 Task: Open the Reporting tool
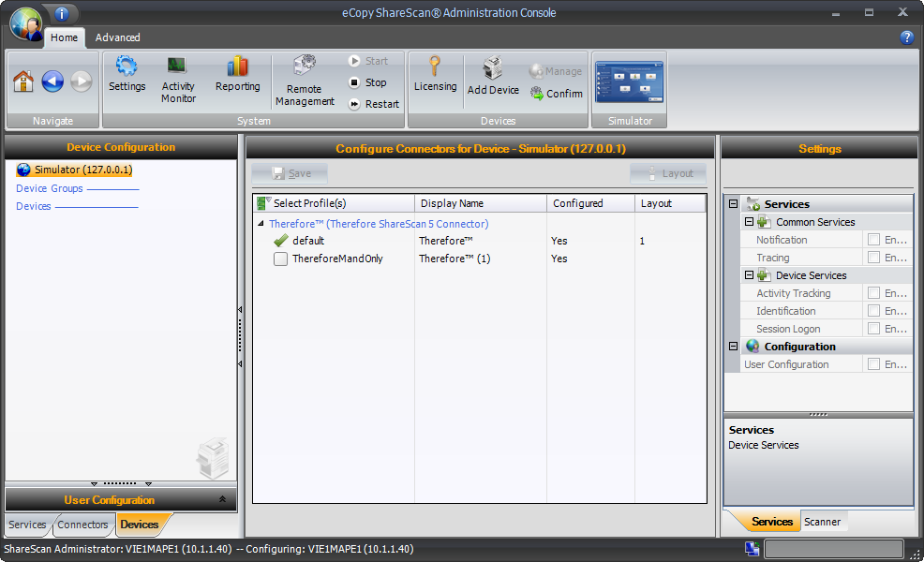pyautogui.click(x=237, y=77)
